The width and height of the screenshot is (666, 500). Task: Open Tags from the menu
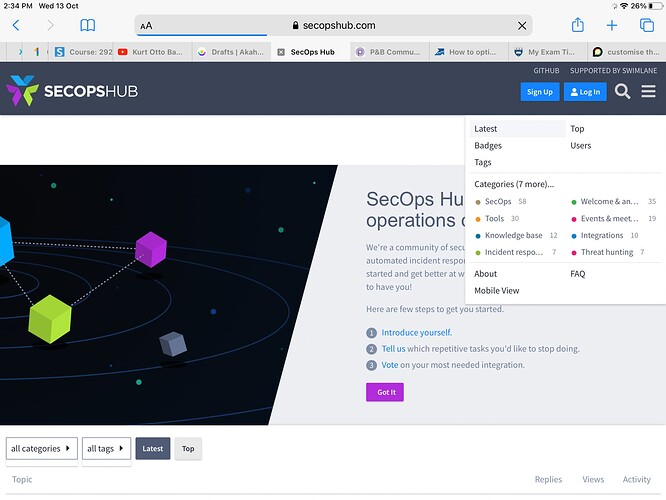coord(483,162)
